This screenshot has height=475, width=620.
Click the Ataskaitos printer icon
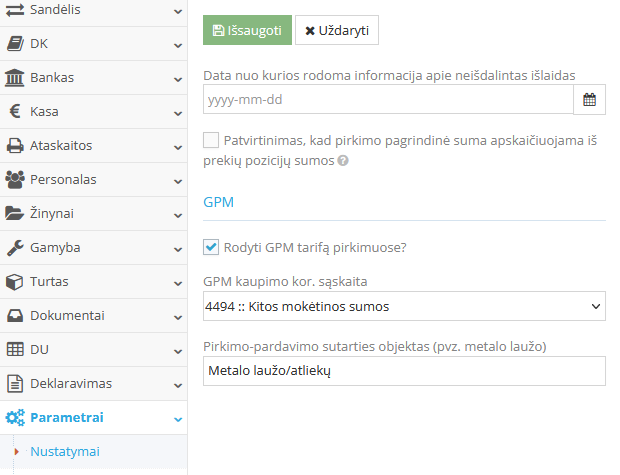point(15,146)
